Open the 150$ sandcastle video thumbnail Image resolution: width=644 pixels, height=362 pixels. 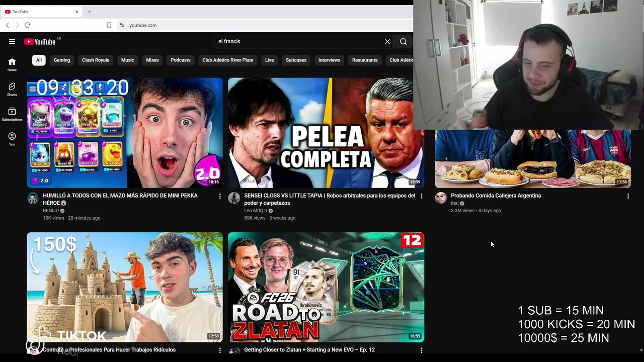[125, 287]
